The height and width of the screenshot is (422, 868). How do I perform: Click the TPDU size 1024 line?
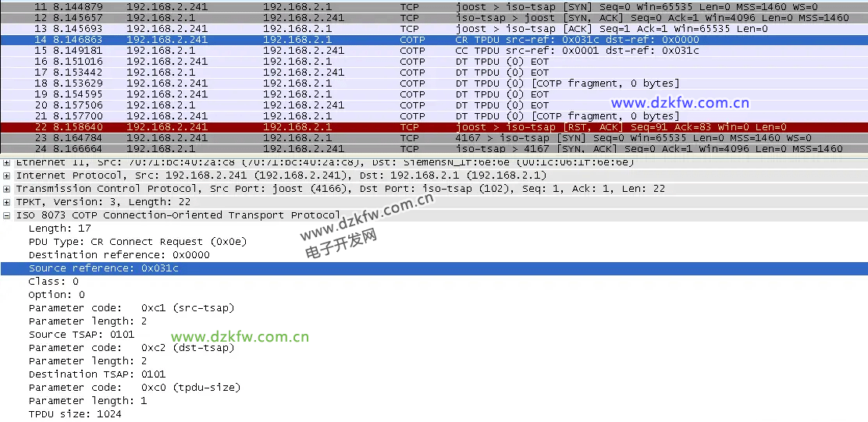[75, 414]
